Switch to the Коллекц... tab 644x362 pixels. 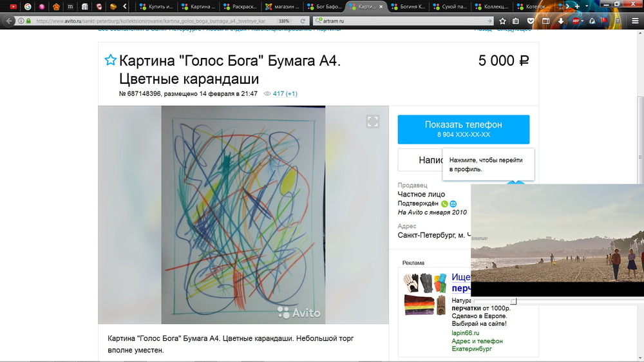[x=492, y=6]
